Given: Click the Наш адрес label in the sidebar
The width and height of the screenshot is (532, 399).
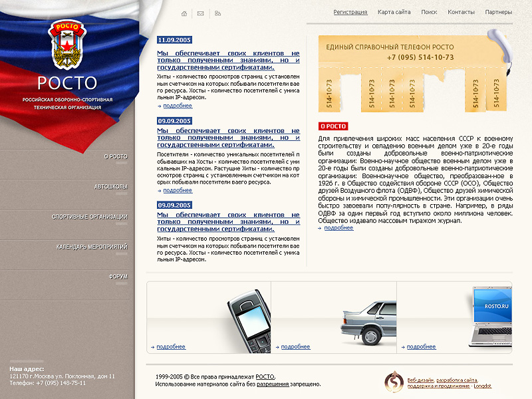Looking at the screenshot, I should [x=27, y=369].
